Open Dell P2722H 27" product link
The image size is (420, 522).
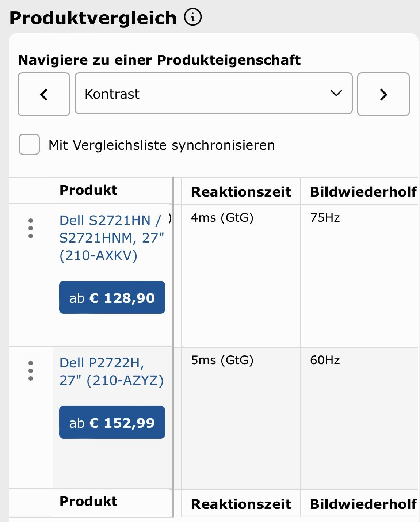(111, 372)
